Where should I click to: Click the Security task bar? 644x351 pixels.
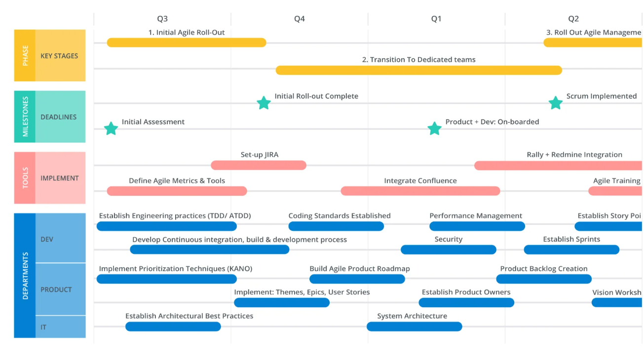coord(449,249)
